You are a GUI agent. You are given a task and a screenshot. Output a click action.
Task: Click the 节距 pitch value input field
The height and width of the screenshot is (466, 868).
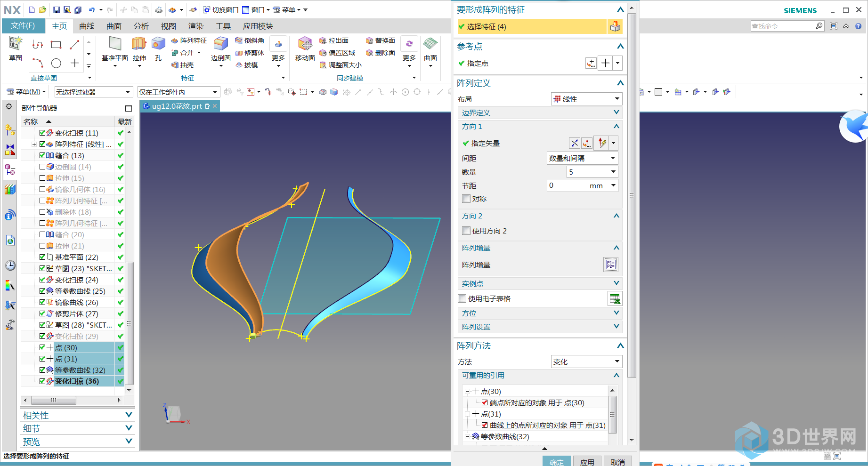(568, 185)
